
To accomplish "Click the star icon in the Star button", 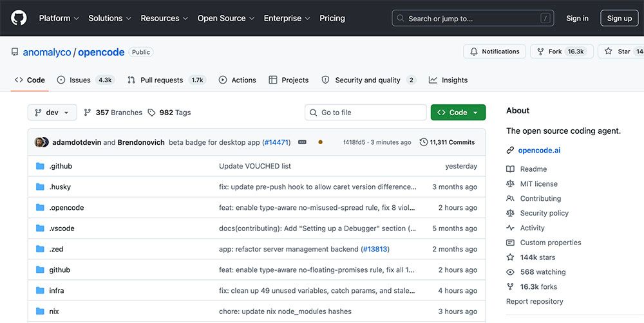I will (609, 51).
